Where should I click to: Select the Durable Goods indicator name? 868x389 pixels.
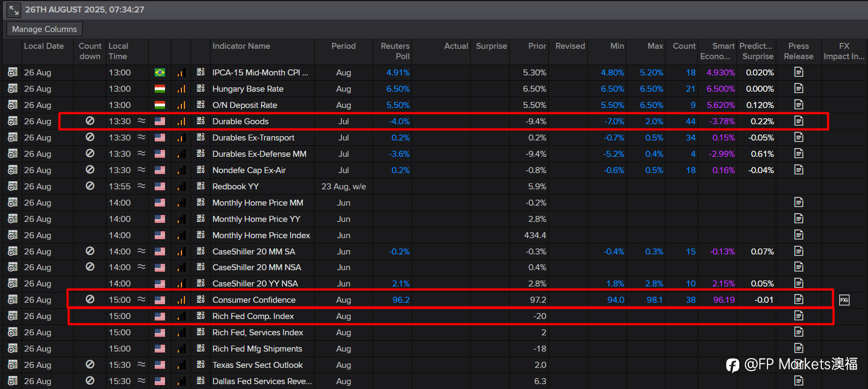tap(240, 122)
